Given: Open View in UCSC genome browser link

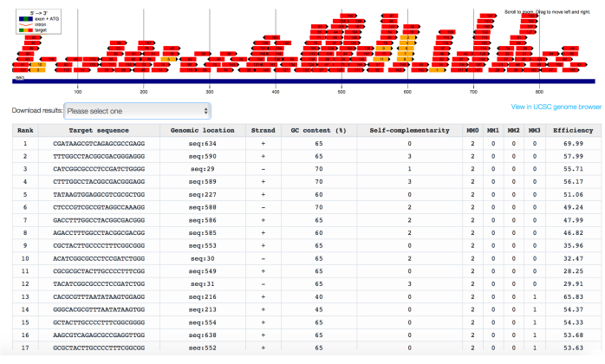Looking at the screenshot, I should (556, 107).
